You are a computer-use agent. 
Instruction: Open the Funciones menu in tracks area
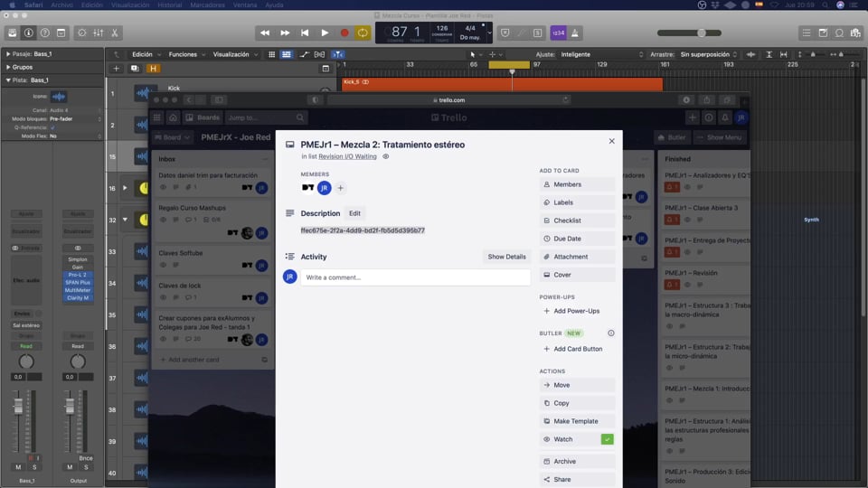tap(186, 54)
